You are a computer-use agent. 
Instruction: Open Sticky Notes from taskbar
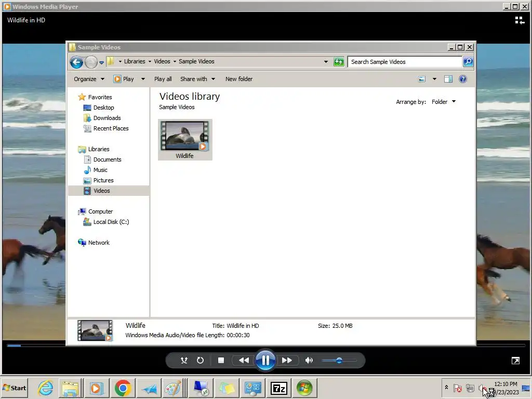click(x=227, y=388)
